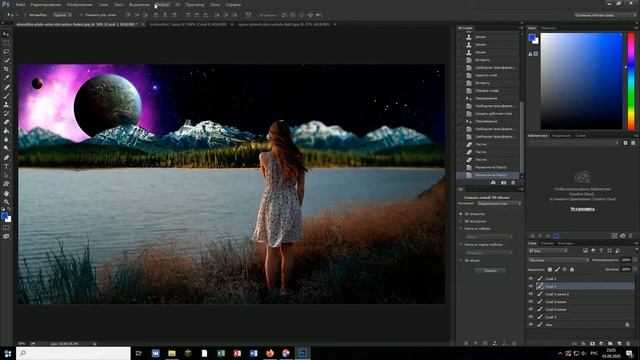Open the layer blend mode dropdown
The width and height of the screenshot is (640, 360).
(558, 260)
